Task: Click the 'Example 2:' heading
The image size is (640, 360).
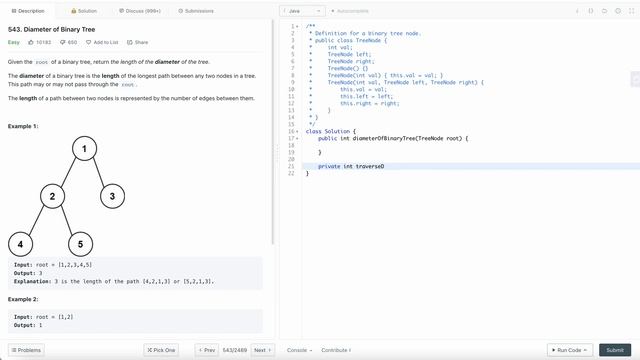Action: (x=23, y=299)
